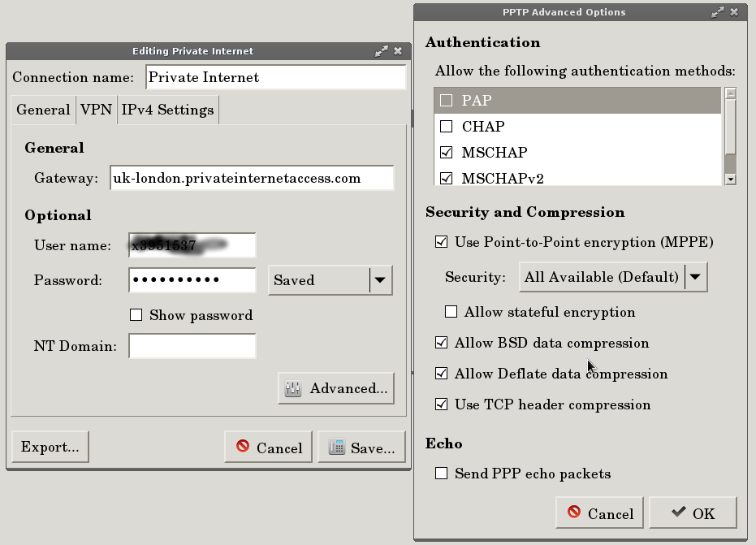Image resolution: width=756 pixels, height=545 pixels.
Task: Click the Connection name field
Action: point(276,77)
